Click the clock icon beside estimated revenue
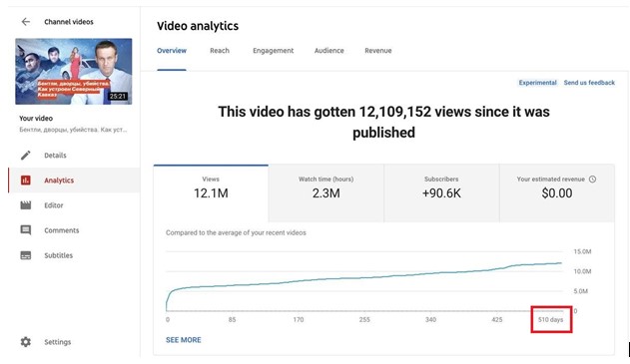Viewport: 630px width, 364px height. tap(592, 179)
